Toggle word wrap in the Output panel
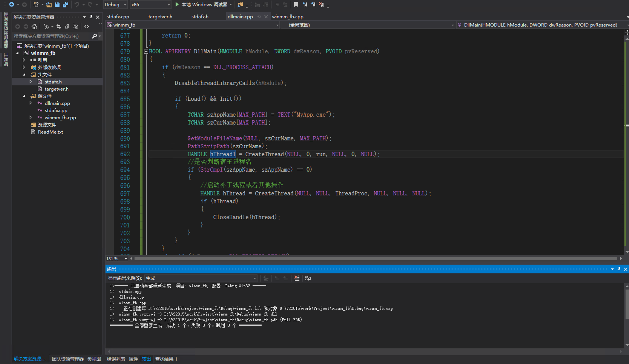Screen dimensions: 629x364 click(x=308, y=278)
